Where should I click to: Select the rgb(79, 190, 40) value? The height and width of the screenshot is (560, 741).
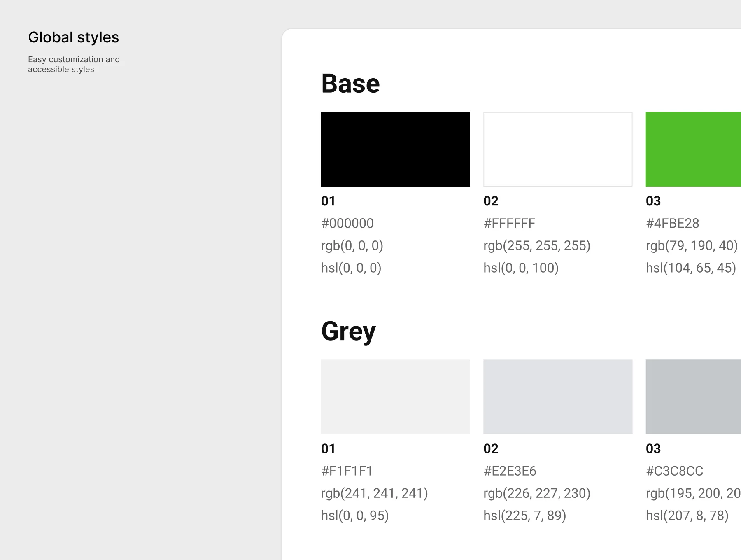pos(692,246)
